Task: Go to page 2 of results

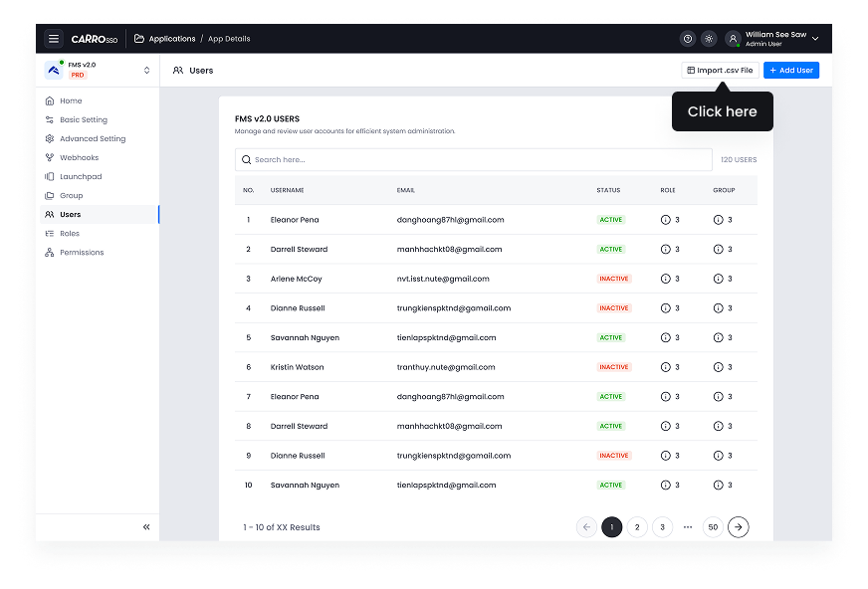Action: pyautogui.click(x=637, y=527)
